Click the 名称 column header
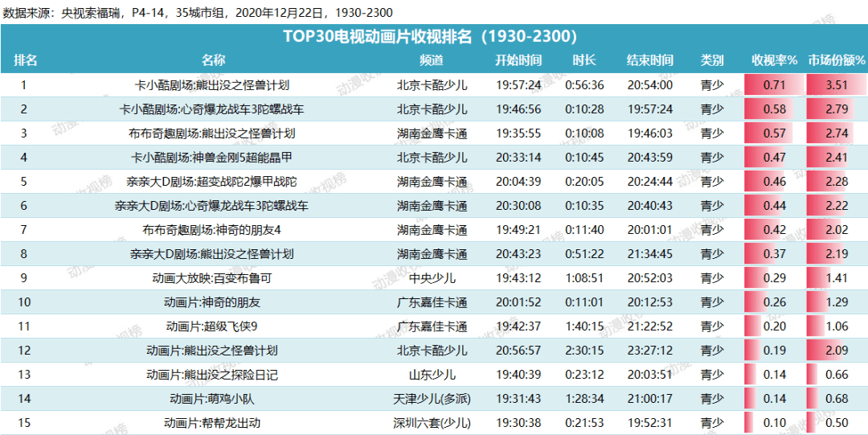The width and height of the screenshot is (868, 435). tap(213, 60)
